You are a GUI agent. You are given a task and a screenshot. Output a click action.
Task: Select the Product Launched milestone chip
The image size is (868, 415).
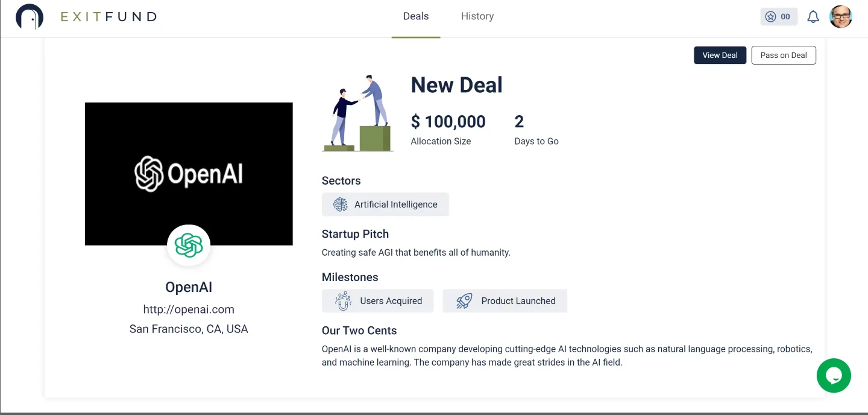(x=505, y=300)
